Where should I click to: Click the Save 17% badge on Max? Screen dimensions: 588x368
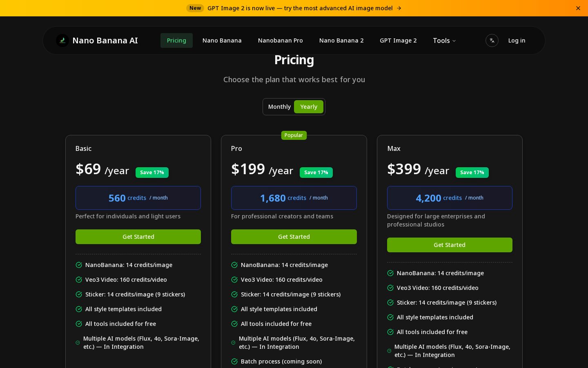(472, 173)
